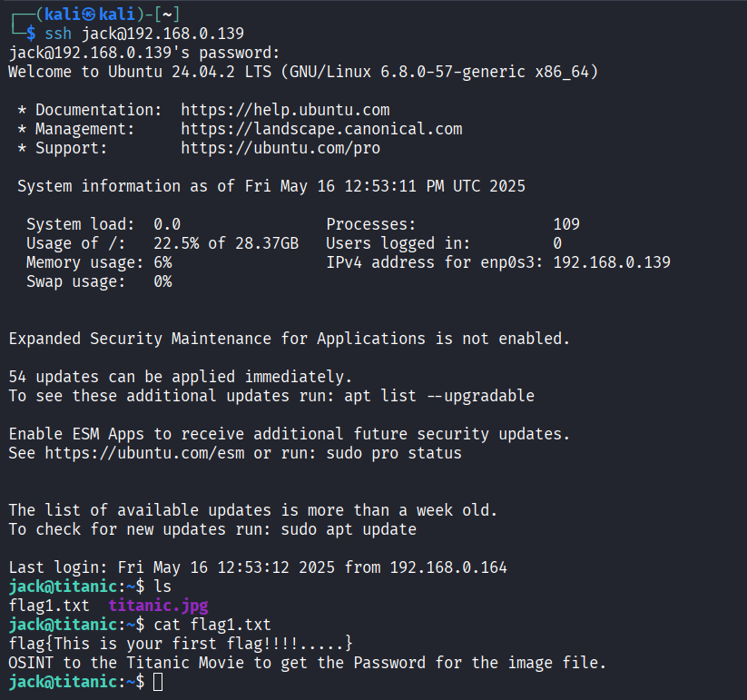Click the enp0s3 IPv4 address 192.168.0.139
This screenshot has height=700, width=747.
click(x=612, y=262)
